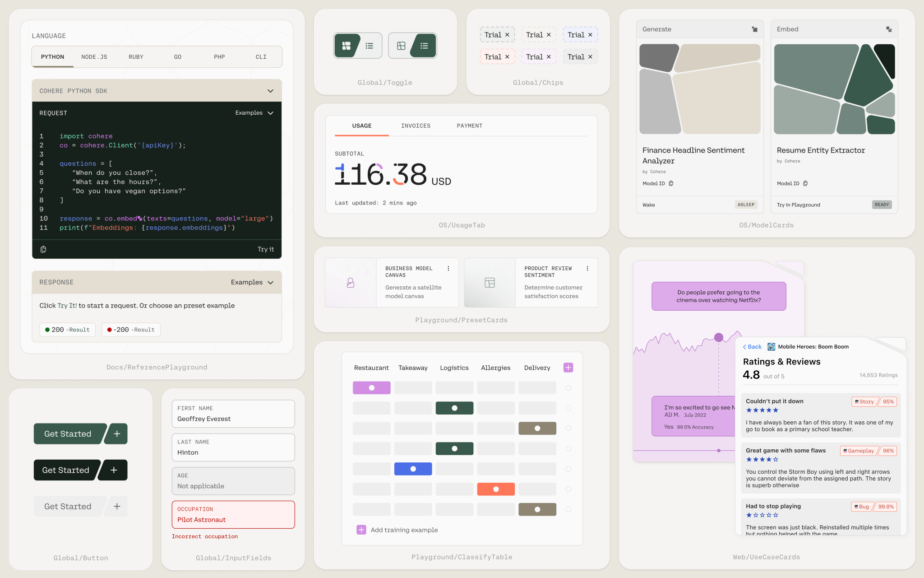The width and height of the screenshot is (924, 578).
Task: Select list view in the right toggle
Action: (x=424, y=46)
